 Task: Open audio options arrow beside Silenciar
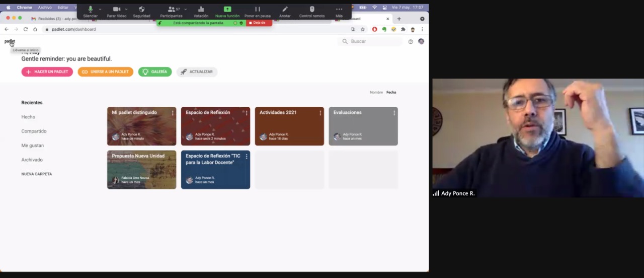pyautogui.click(x=100, y=9)
